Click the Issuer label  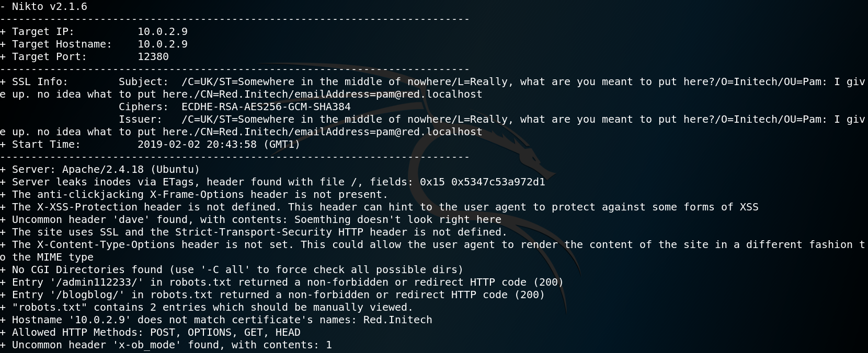coord(141,120)
